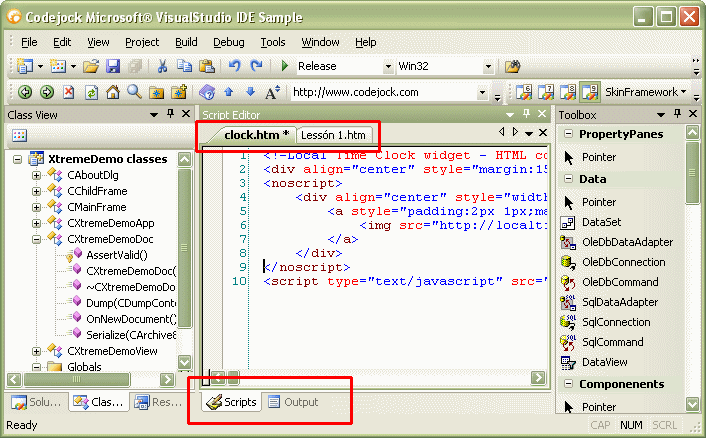This screenshot has height=438, width=706.
Task: Switch to the Lessón 1.htm tab
Action: 333,135
